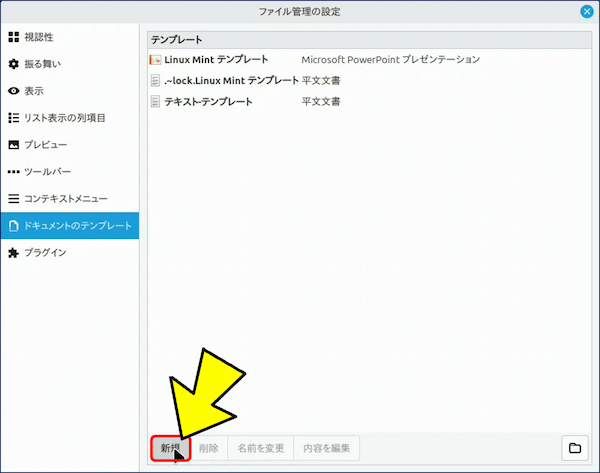
Task: Click the hamburger icon beside コンテキストメニュー
Action: (14, 199)
